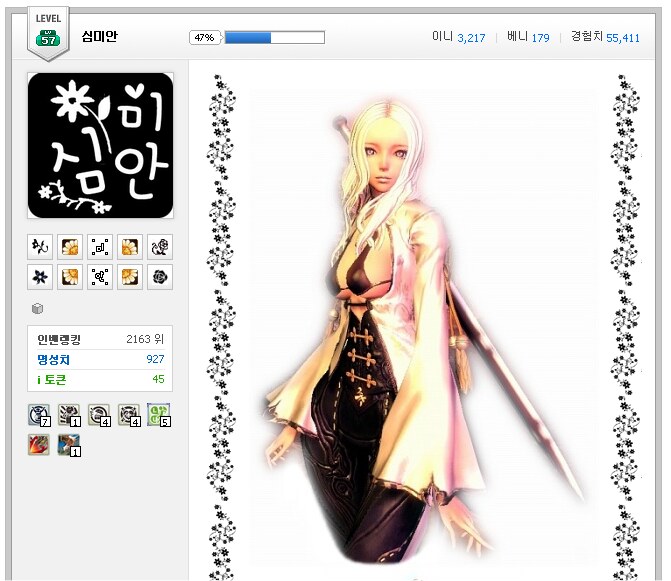Open the 이니 value 3,217 link
671x581 pixels.
point(471,38)
